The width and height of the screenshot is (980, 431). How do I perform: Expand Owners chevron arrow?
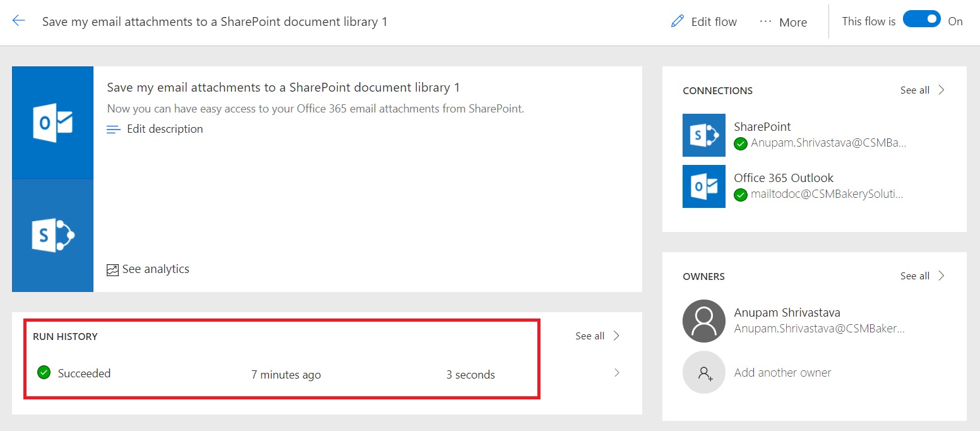pyautogui.click(x=941, y=276)
